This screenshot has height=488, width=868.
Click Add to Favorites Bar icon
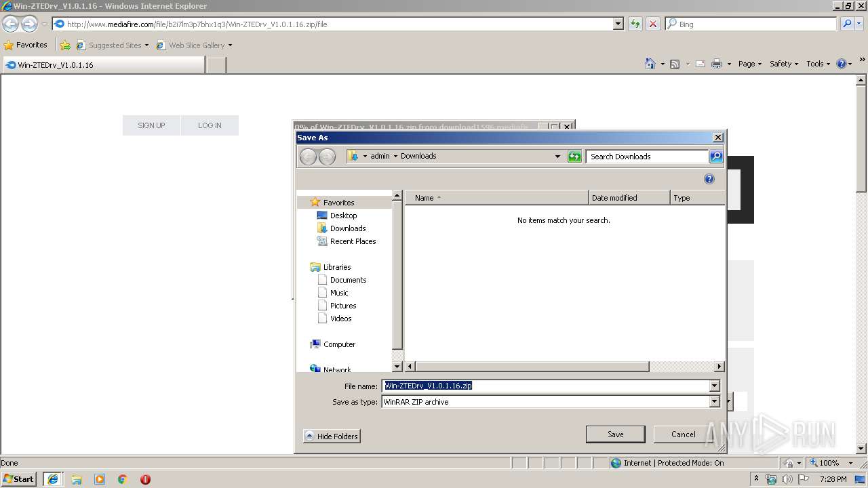(65, 45)
